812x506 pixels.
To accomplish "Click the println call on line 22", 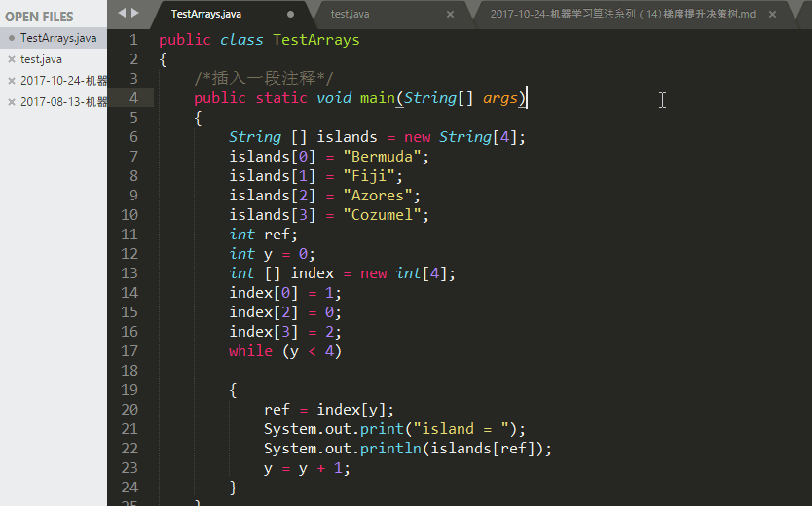I will pos(408,449).
